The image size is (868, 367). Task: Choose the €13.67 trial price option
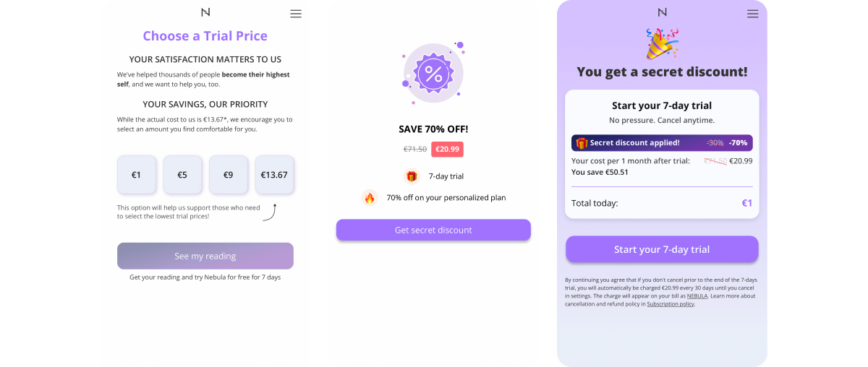coord(274,175)
